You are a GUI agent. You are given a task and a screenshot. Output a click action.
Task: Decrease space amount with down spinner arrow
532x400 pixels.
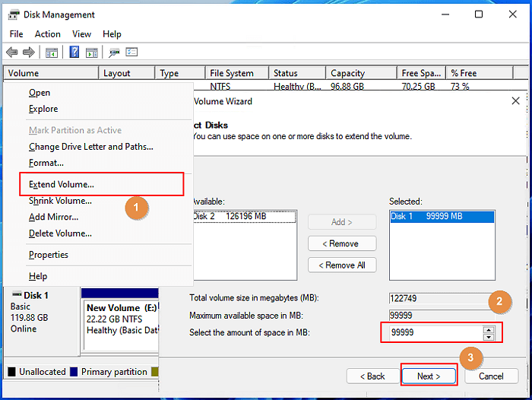point(489,337)
